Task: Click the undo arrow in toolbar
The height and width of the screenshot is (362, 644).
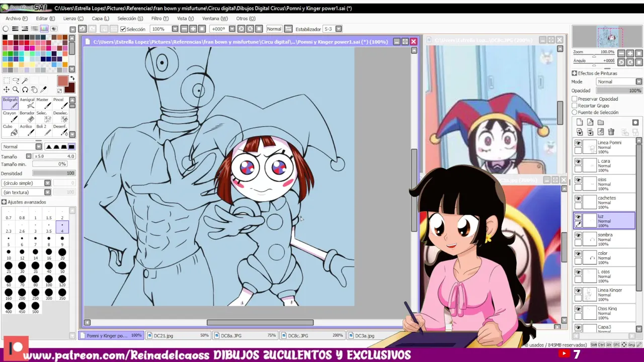Action: click(83, 29)
